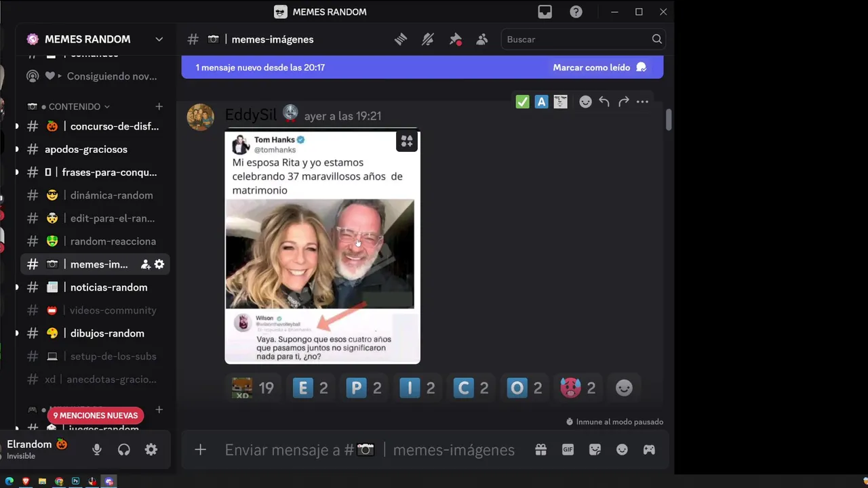Toggle the P letter reaction
This screenshot has width=868, height=488.
(364, 388)
